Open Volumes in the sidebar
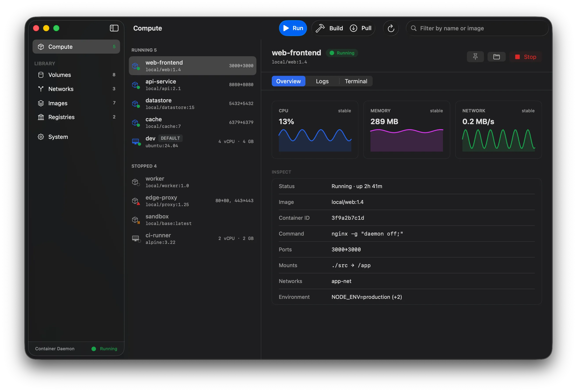 click(x=76, y=75)
